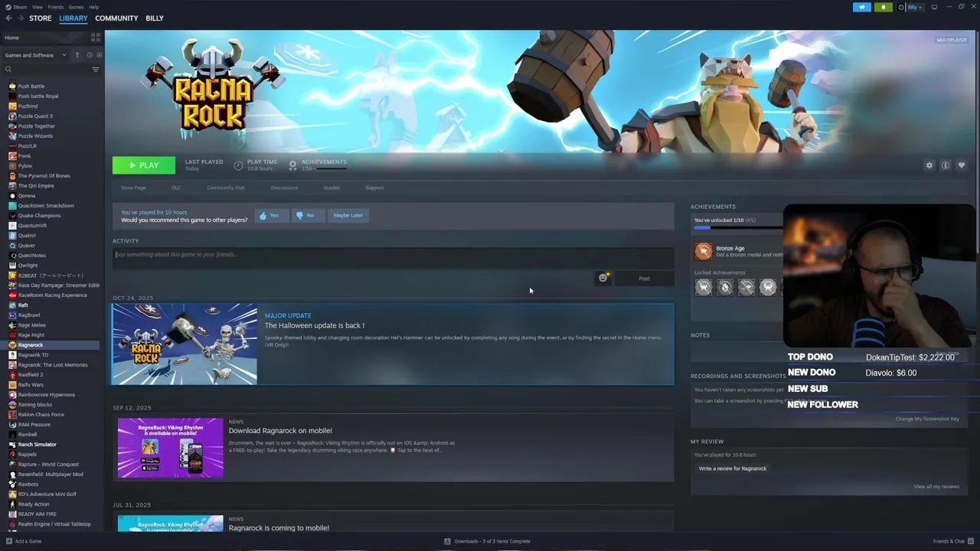This screenshot has width=980, height=551.
Task: Sort library with the up-arrow icon
Action: 78,55
